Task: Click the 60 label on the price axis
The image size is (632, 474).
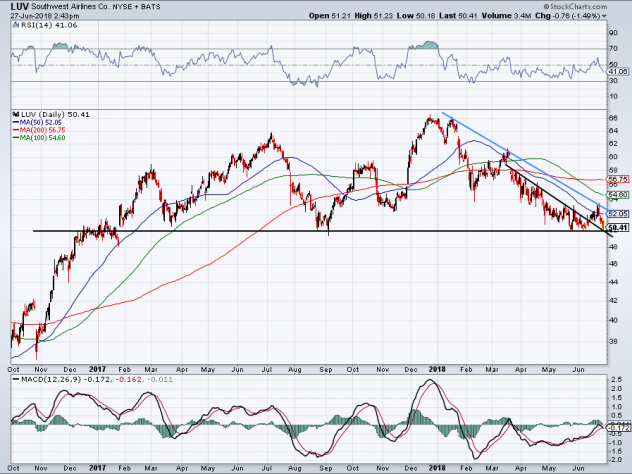Action: (x=613, y=157)
